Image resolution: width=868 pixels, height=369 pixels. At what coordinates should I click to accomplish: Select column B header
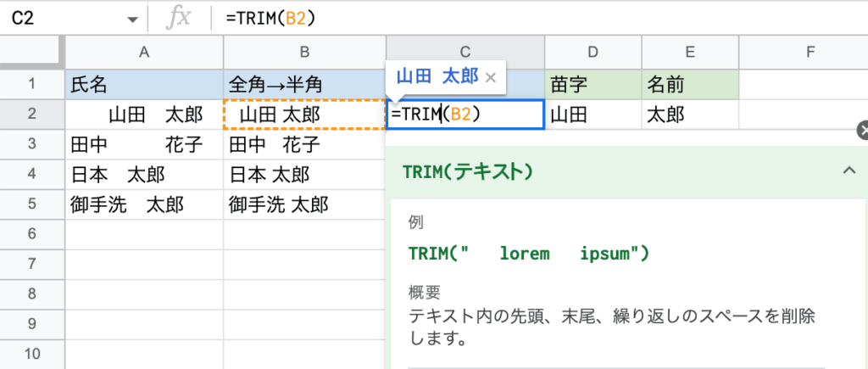[304, 53]
